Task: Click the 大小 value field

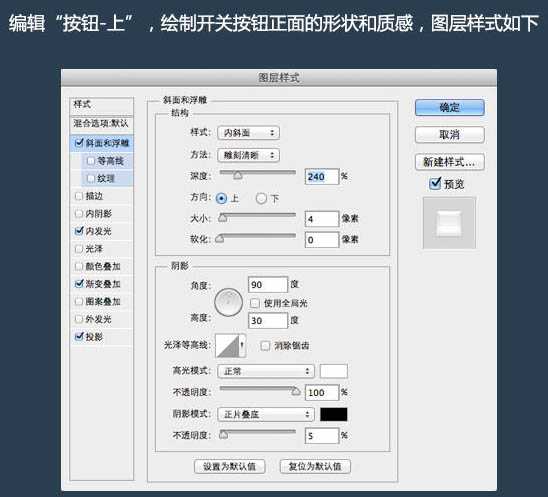Action: (x=322, y=219)
